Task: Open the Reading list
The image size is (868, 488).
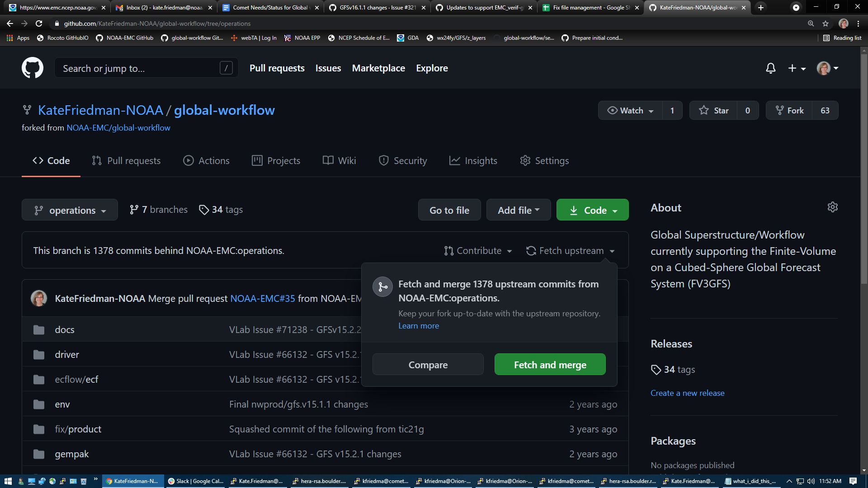Action: [x=842, y=38]
